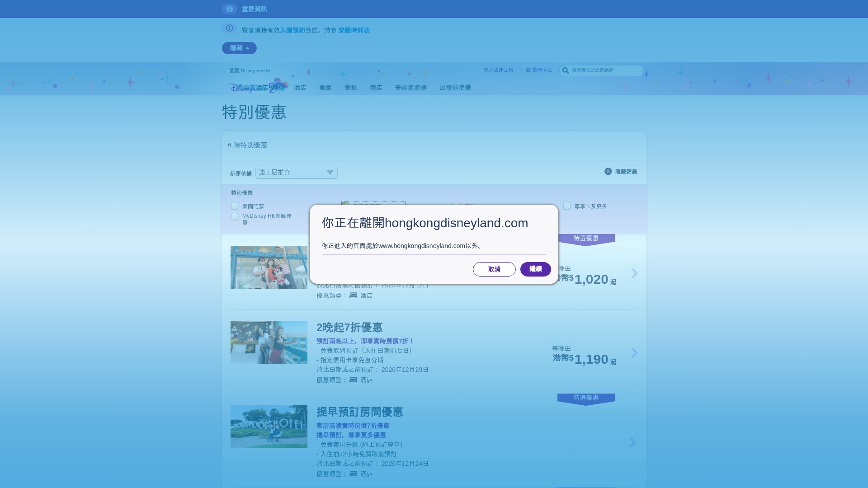Image resolution: width=868 pixels, height=488 pixels.
Task: Click the important info icon in the top bar
Action: [x=229, y=9]
